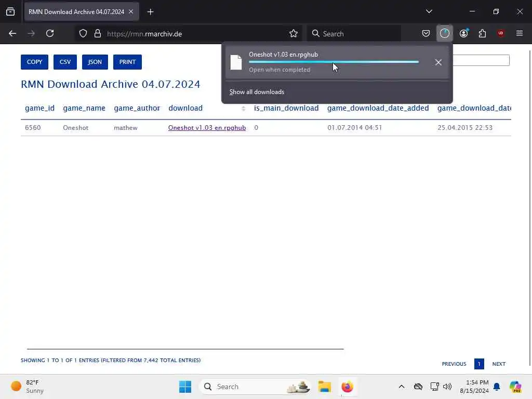Click the PRINT button

(128, 62)
